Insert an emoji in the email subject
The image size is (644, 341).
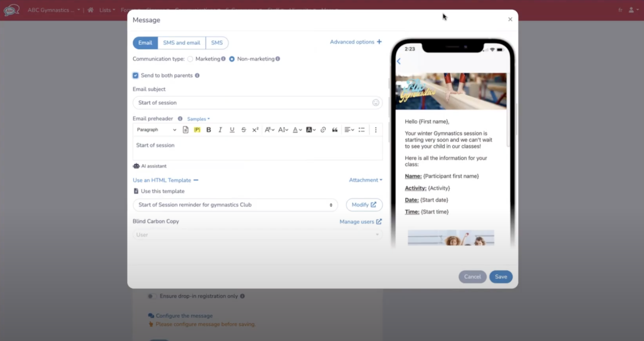[376, 103]
